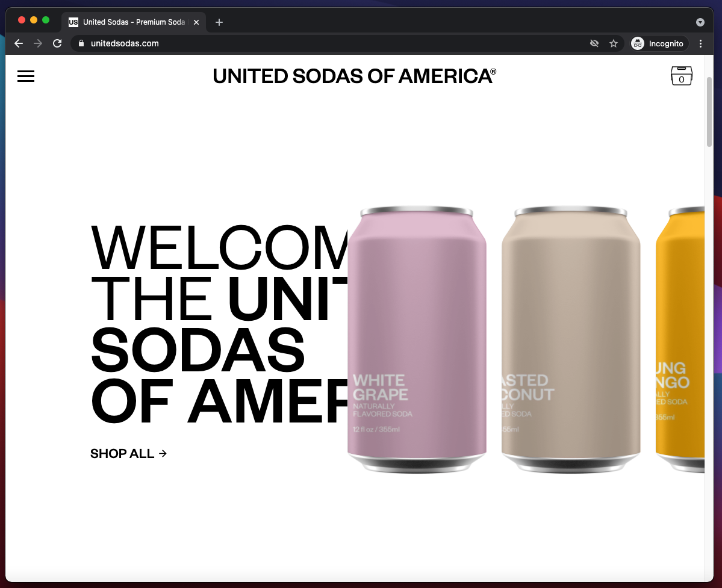Follow the SHOP ALL link
This screenshot has height=588, width=722.
pyautogui.click(x=128, y=454)
